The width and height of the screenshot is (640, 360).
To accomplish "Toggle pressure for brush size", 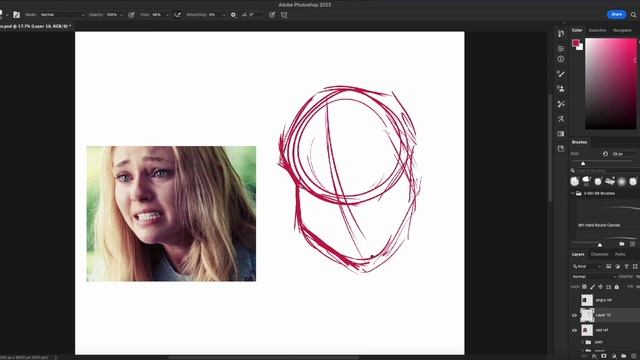I will click(272, 15).
